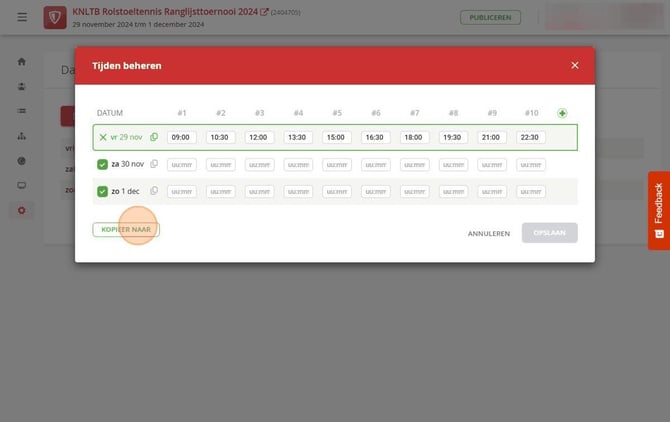The height and width of the screenshot is (422, 670).
Task: Click the Publiceren button in header
Action: pyautogui.click(x=490, y=18)
